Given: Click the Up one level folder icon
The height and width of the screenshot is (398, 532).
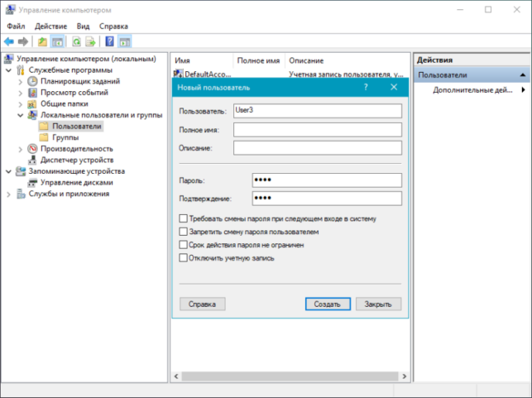Looking at the screenshot, I should tap(42, 41).
